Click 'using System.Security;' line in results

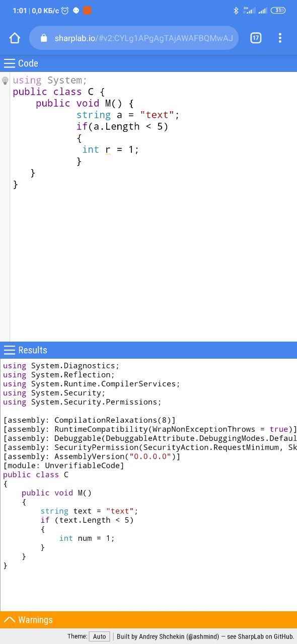(x=54, y=393)
